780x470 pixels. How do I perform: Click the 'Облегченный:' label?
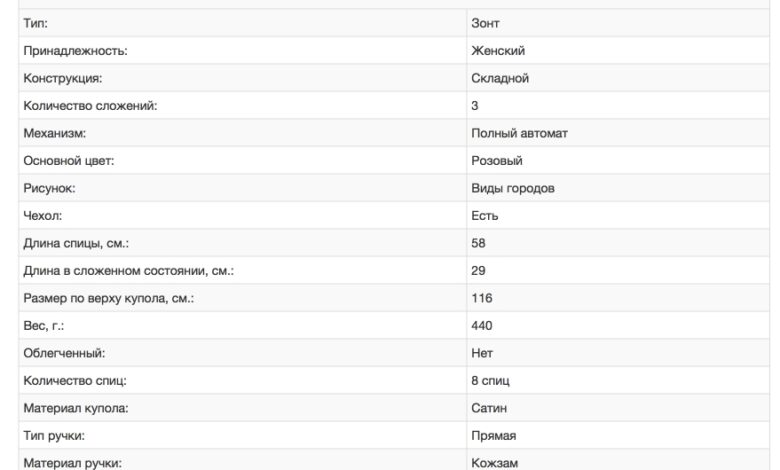pos(64,353)
